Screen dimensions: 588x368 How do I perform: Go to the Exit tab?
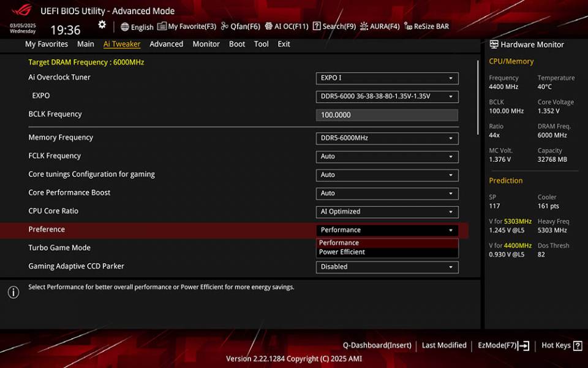point(284,44)
